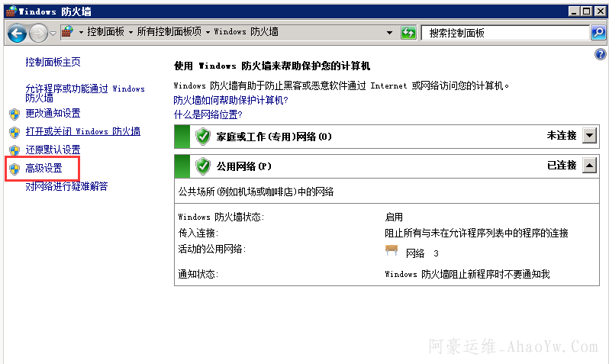Open 高级设置 link
609x364 pixels.
44,168
